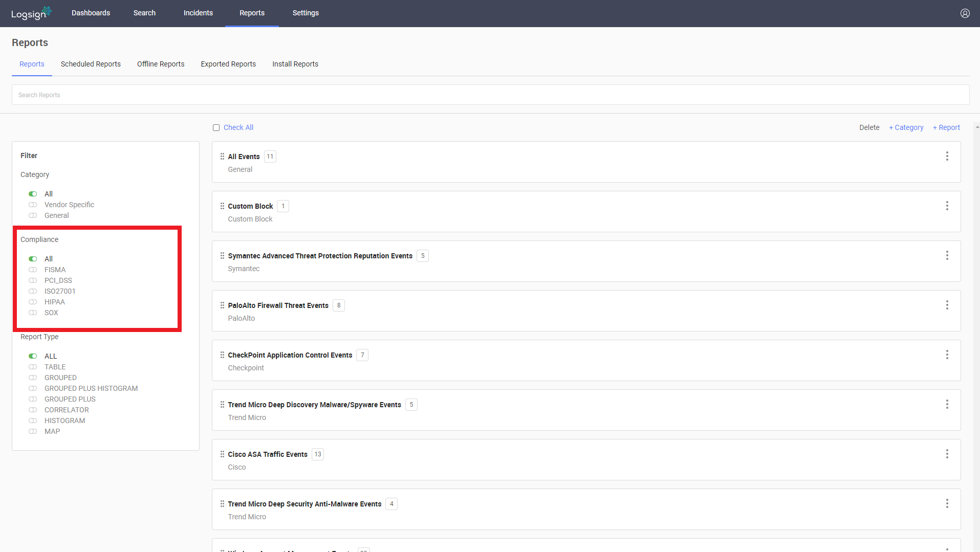Add a new category with + Category

pos(906,127)
